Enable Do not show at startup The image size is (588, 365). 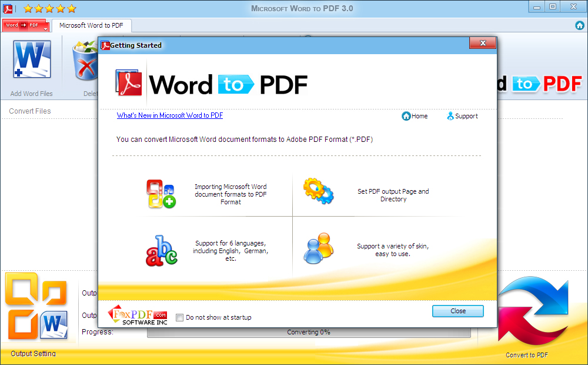179,318
